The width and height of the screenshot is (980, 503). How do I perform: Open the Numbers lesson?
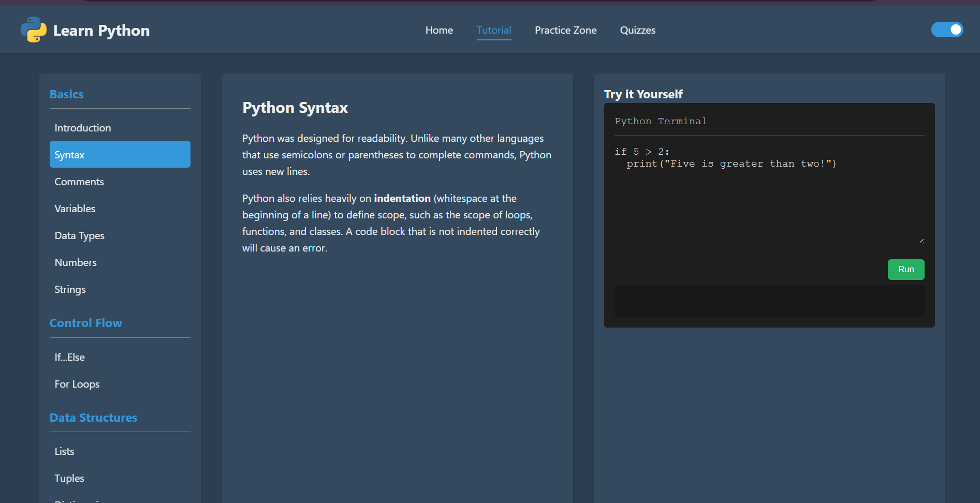tap(120, 262)
